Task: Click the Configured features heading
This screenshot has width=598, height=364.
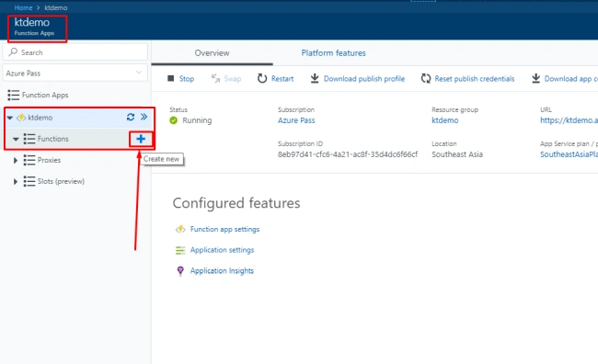Action: click(x=236, y=203)
